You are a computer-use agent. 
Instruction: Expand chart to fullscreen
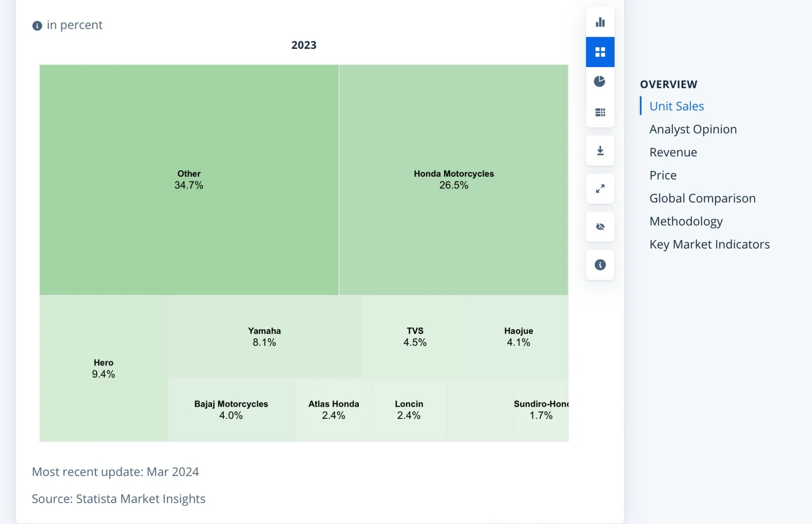click(600, 189)
